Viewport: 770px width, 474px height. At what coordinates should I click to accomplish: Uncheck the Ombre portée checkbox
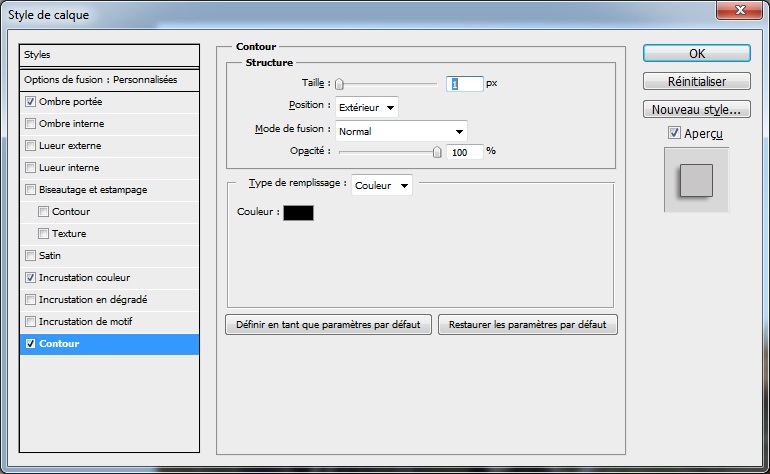(30, 102)
